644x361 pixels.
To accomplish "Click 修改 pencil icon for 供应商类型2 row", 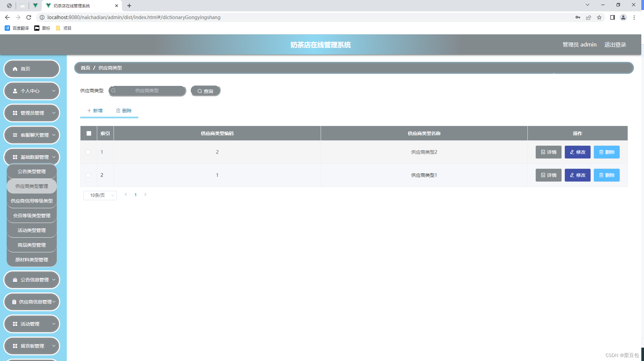I will pos(572,152).
